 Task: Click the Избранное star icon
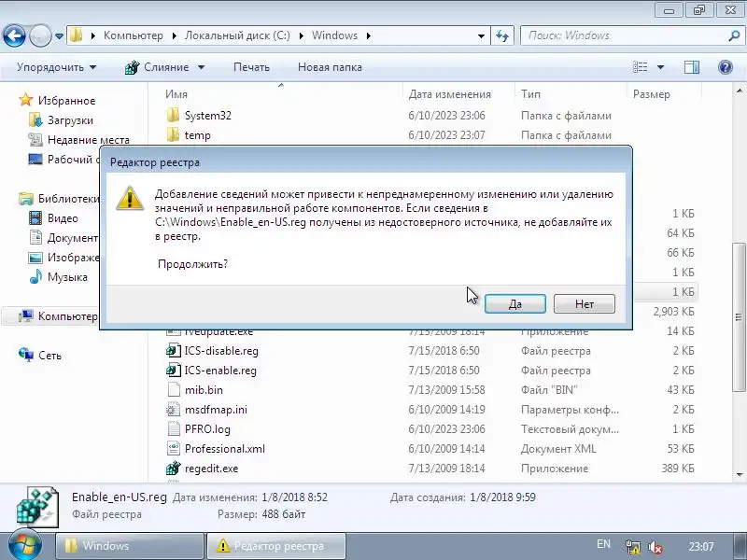coord(26,100)
